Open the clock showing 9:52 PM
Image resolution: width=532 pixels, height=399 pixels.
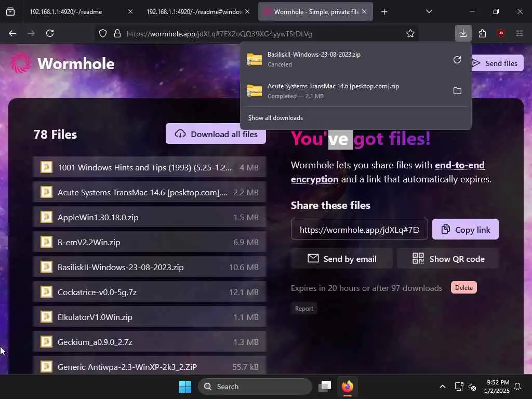497,387
